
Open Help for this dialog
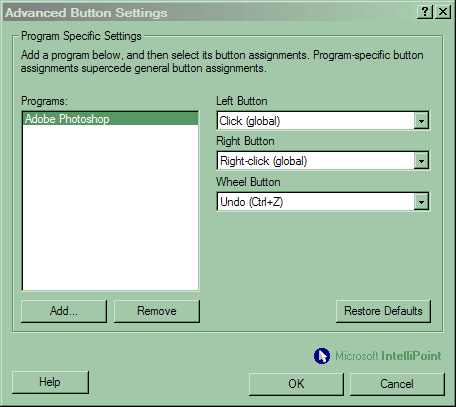pyautogui.click(x=50, y=382)
